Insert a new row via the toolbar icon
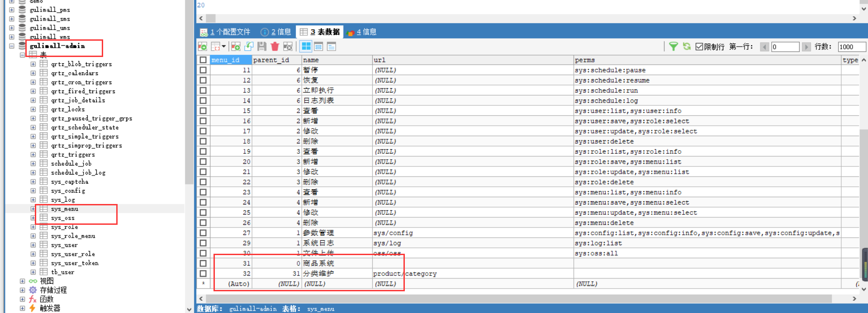 coord(236,46)
